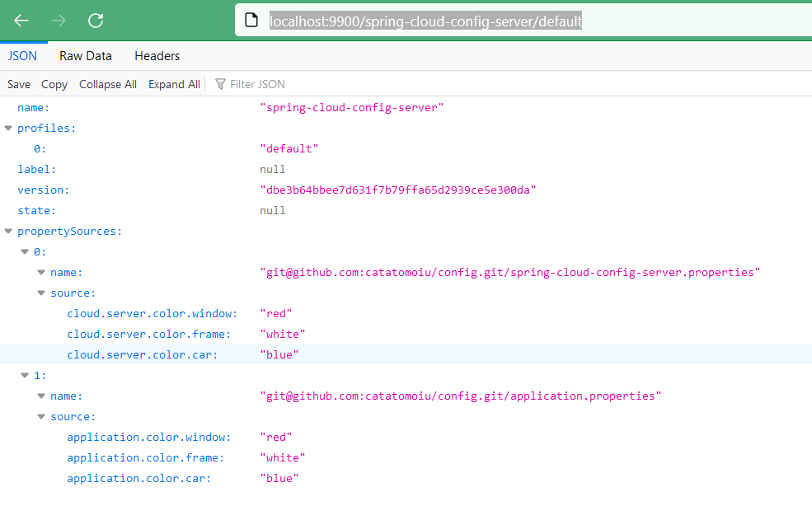The height and width of the screenshot is (520, 812).
Task: Click the filter funnel icon
Action: [x=220, y=84]
